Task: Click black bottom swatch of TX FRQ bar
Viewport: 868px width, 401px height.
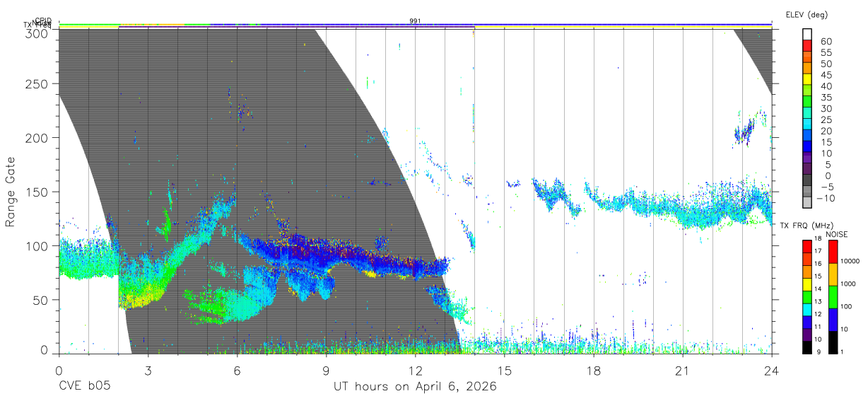Action: coord(807,346)
